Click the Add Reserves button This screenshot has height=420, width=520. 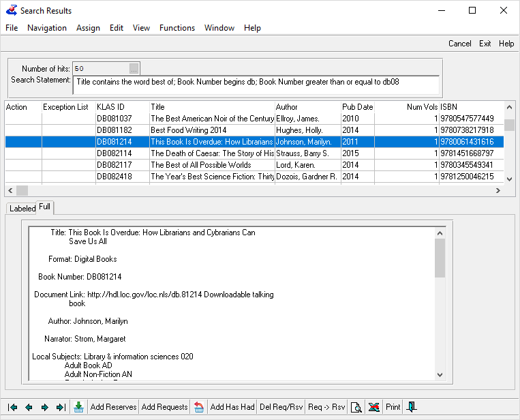tap(113, 407)
